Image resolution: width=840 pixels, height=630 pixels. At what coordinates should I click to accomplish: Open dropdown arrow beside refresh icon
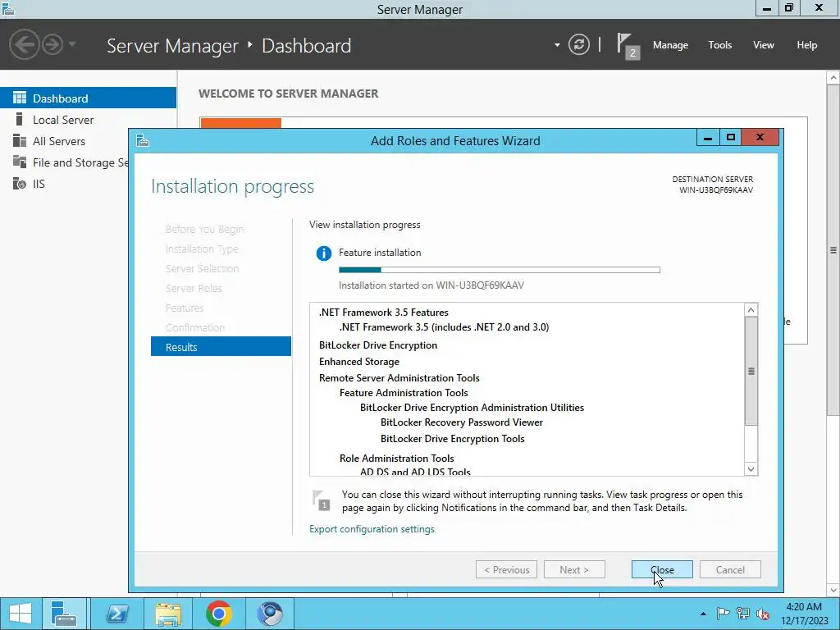point(557,45)
